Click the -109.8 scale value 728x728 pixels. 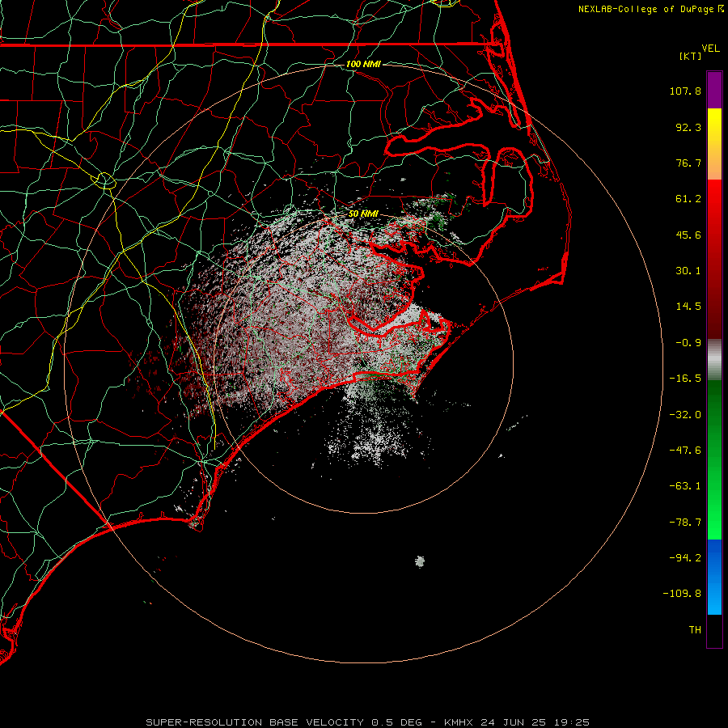682,594
